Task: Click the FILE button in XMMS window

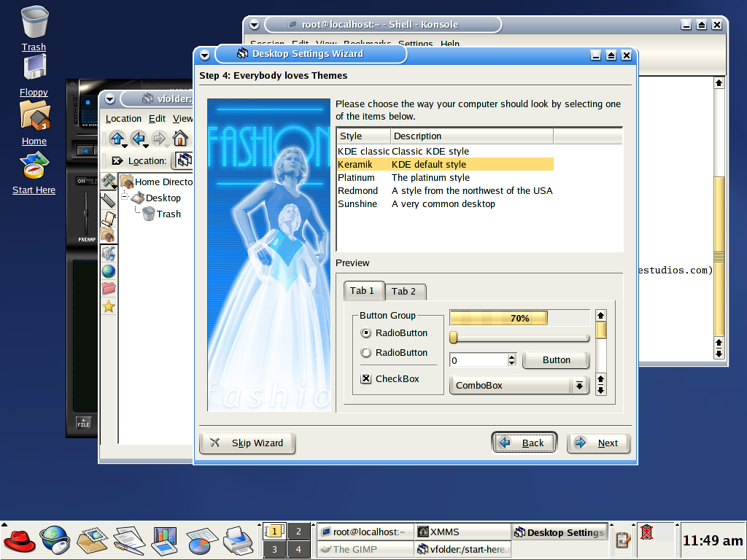Action: tap(83, 423)
